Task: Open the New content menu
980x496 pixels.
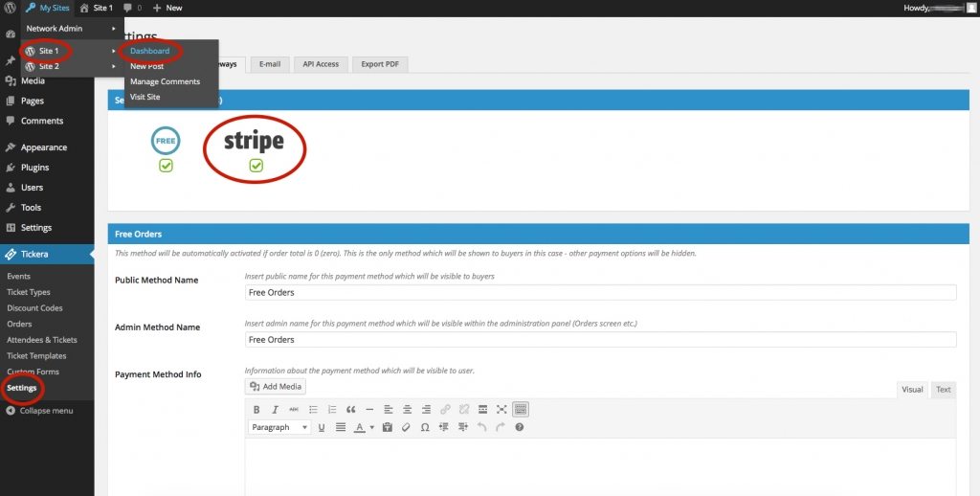Action: click(167, 8)
